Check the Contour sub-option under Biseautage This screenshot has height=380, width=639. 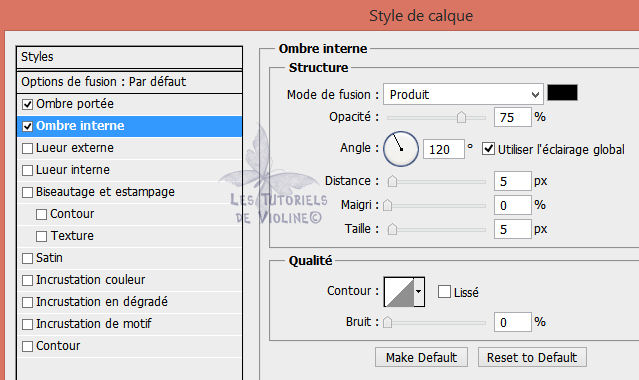click(x=41, y=214)
